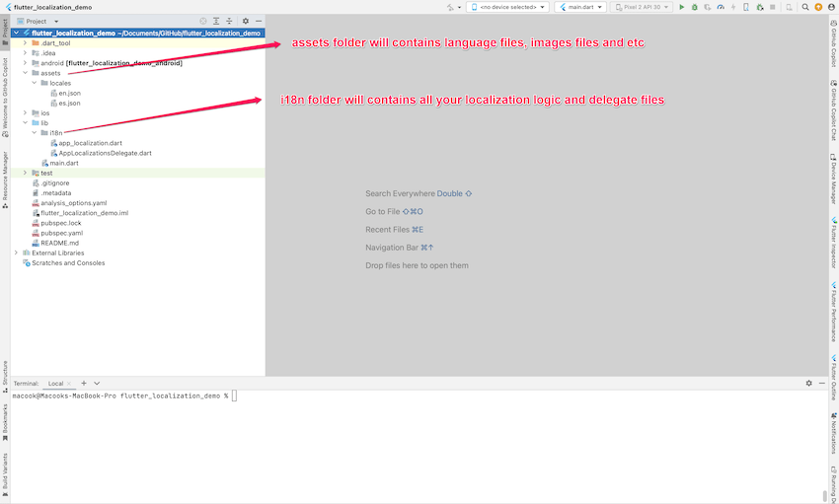
Task: Open Pixel 2 API 30 emulator dropdown
Action: point(642,7)
